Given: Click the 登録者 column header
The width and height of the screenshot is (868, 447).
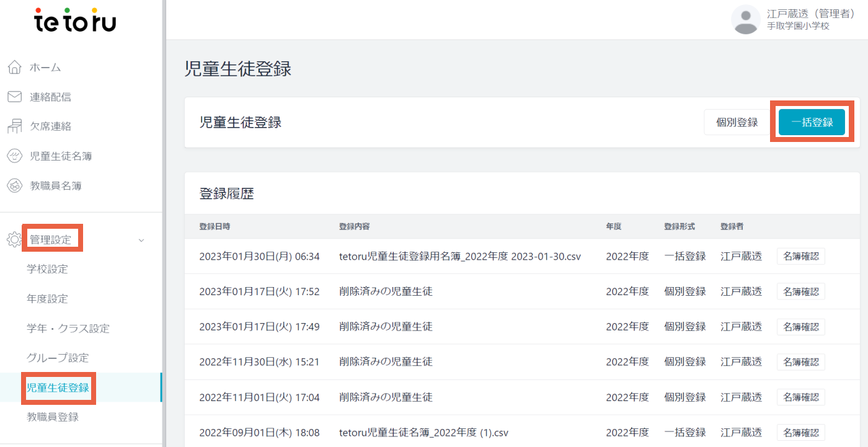Looking at the screenshot, I should click(x=732, y=226).
